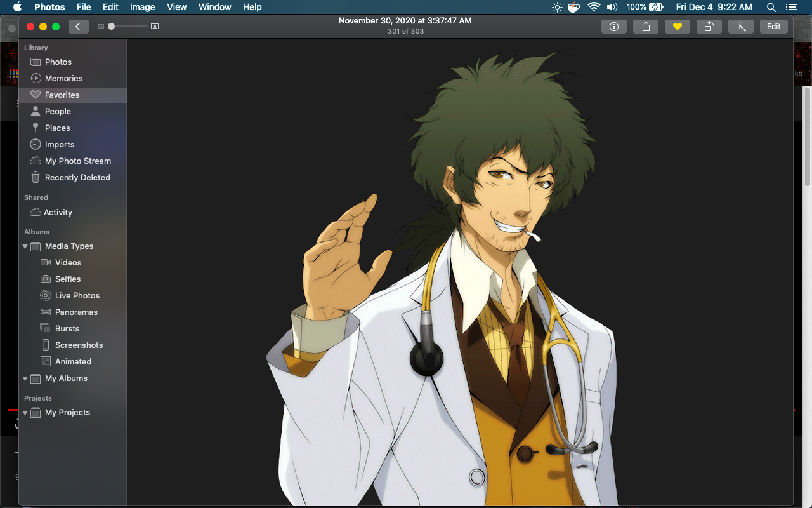This screenshot has width=812, height=508.
Task: Open the Share button menu
Action: [x=646, y=27]
